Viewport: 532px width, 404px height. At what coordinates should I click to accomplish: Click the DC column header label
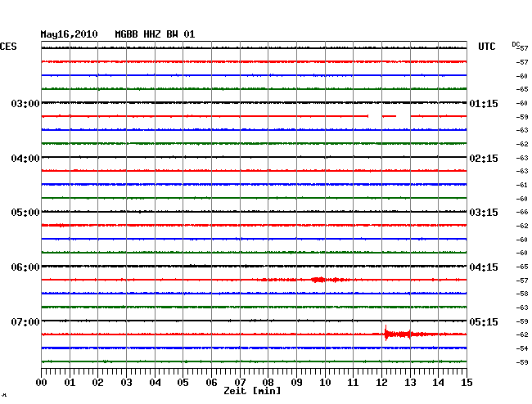(x=516, y=44)
